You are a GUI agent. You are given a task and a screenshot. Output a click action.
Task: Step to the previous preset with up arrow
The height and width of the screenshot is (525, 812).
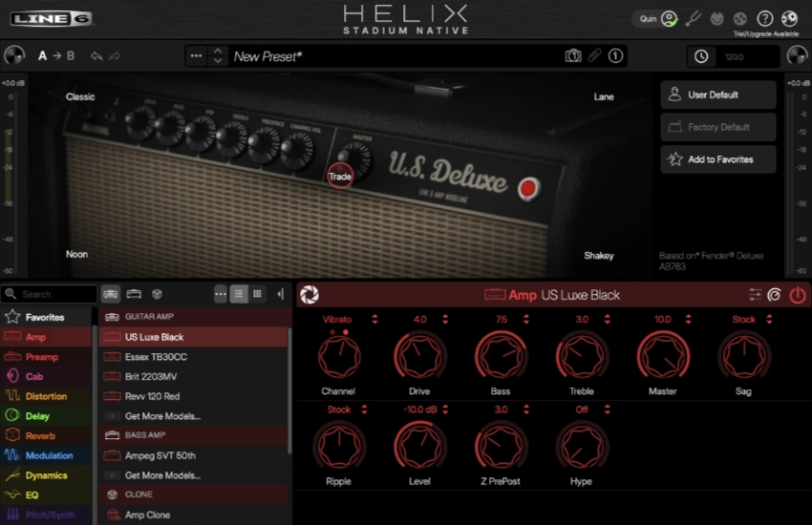click(x=218, y=52)
